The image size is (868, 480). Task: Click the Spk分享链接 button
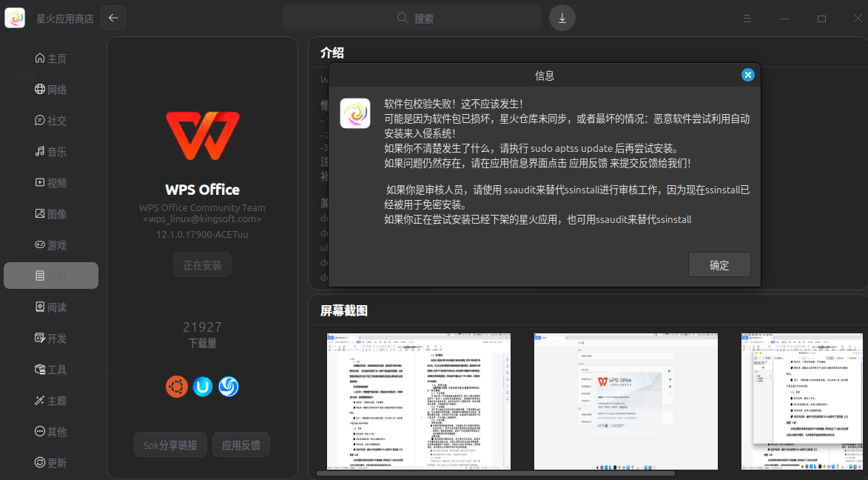coord(170,445)
